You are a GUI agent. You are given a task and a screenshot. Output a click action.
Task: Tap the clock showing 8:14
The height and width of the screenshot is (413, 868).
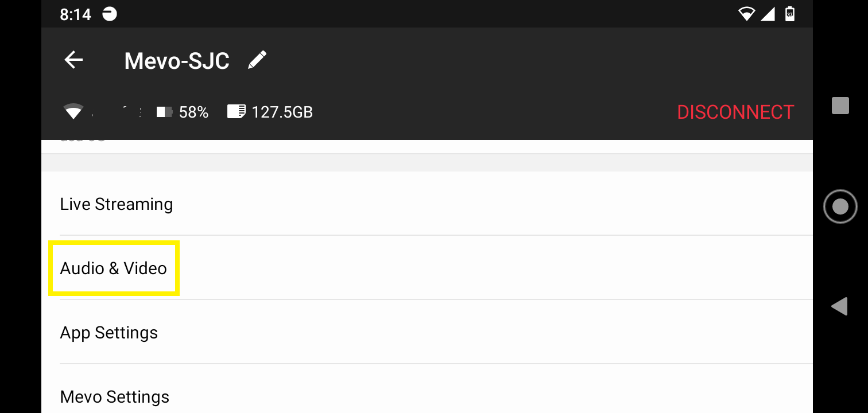coord(75,14)
